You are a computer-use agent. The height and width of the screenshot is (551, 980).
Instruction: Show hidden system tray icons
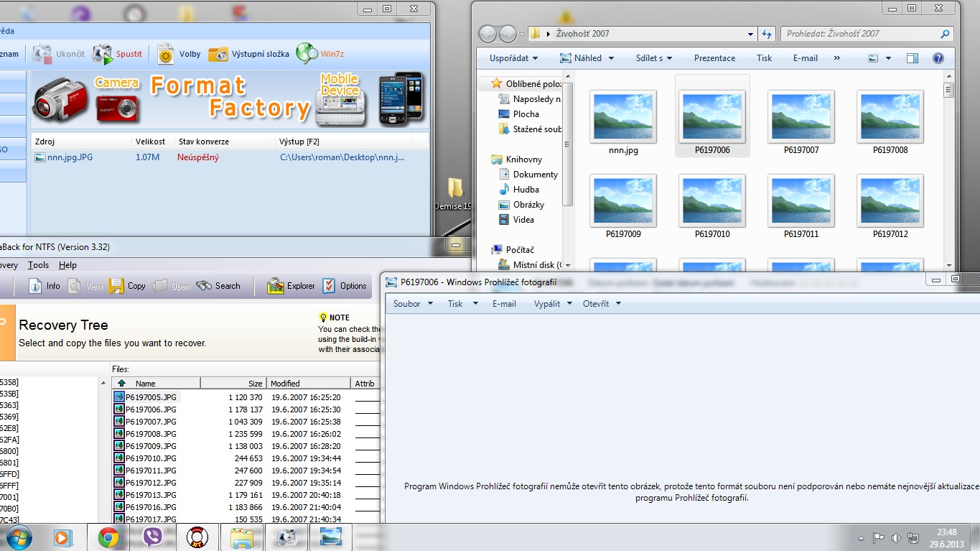861,538
